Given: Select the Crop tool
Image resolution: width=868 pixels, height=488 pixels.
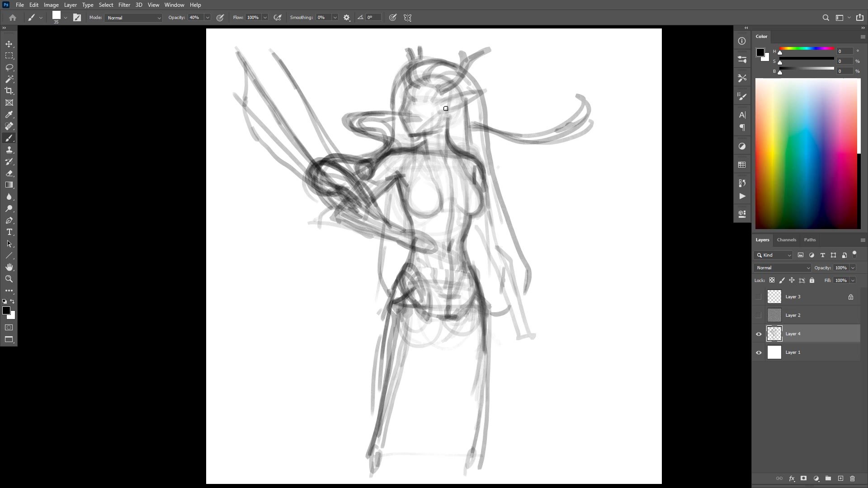Looking at the screenshot, I should pyautogui.click(x=9, y=91).
